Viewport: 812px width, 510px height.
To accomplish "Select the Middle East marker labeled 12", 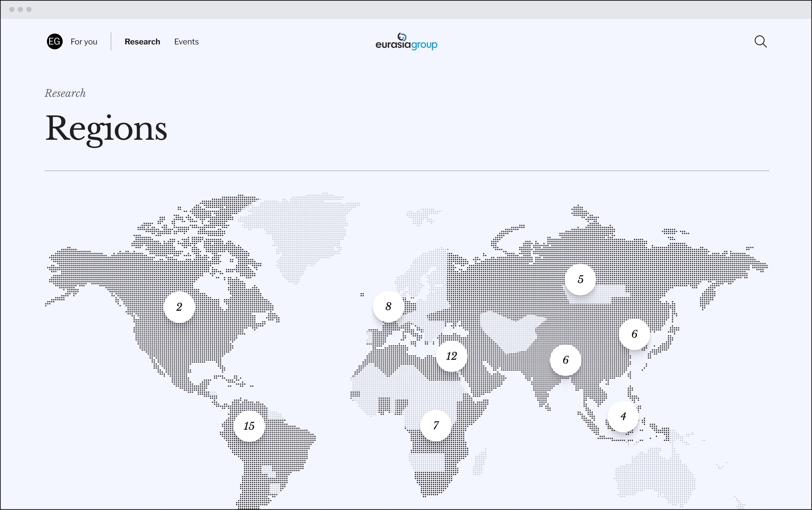I will pyautogui.click(x=452, y=356).
